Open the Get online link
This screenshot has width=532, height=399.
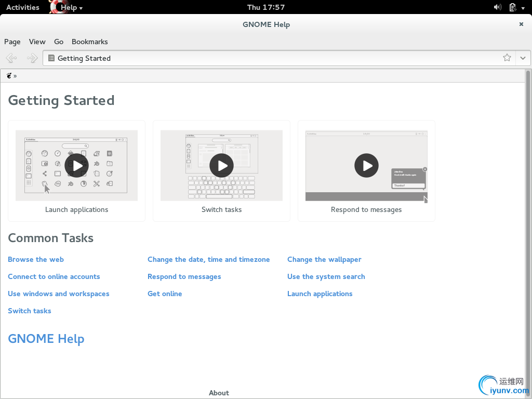pyautogui.click(x=165, y=294)
